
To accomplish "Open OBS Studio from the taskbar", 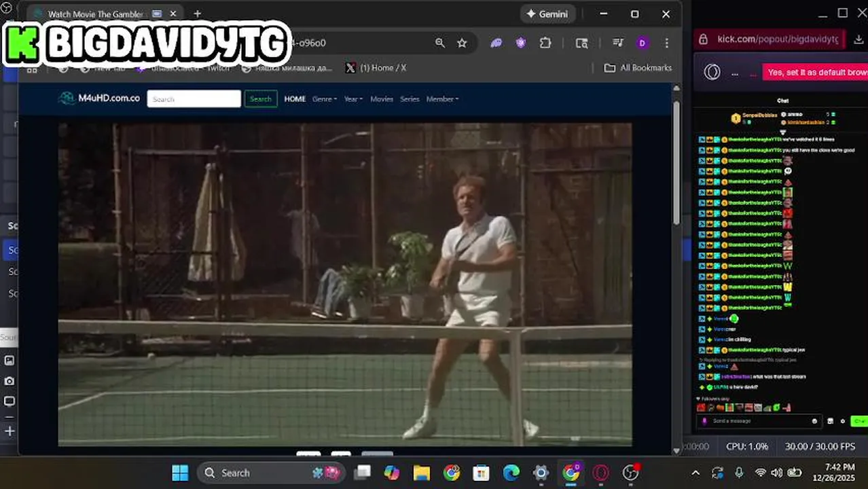I will (x=631, y=473).
